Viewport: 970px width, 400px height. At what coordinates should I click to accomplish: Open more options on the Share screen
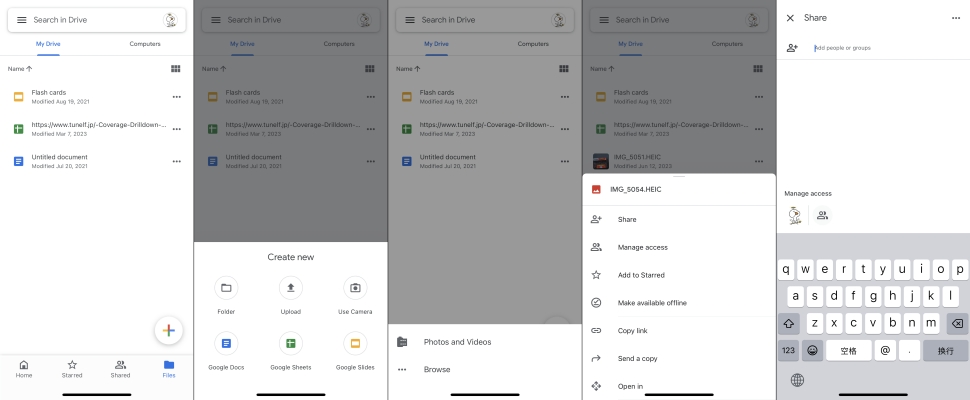tap(956, 18)
